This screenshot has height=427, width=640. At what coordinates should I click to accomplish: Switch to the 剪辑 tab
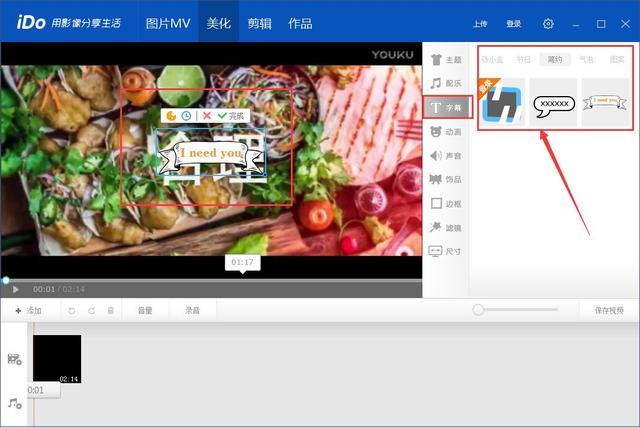coord(260,23)
